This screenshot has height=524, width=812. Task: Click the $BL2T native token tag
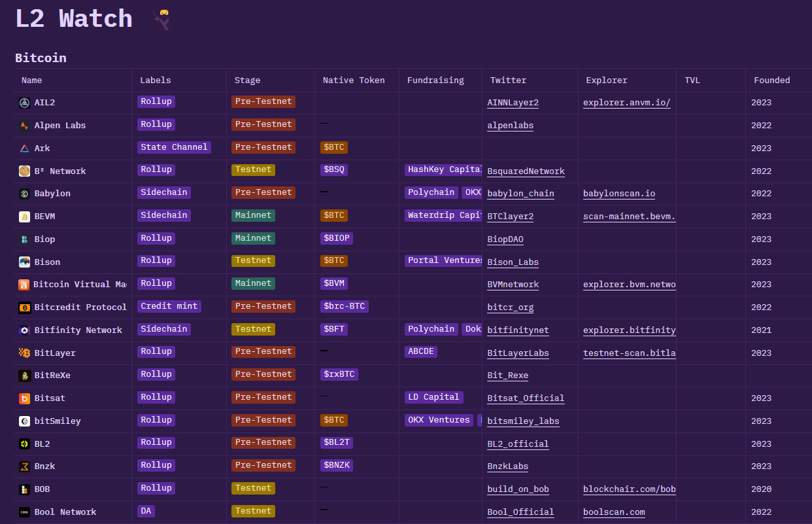[337, 442]
